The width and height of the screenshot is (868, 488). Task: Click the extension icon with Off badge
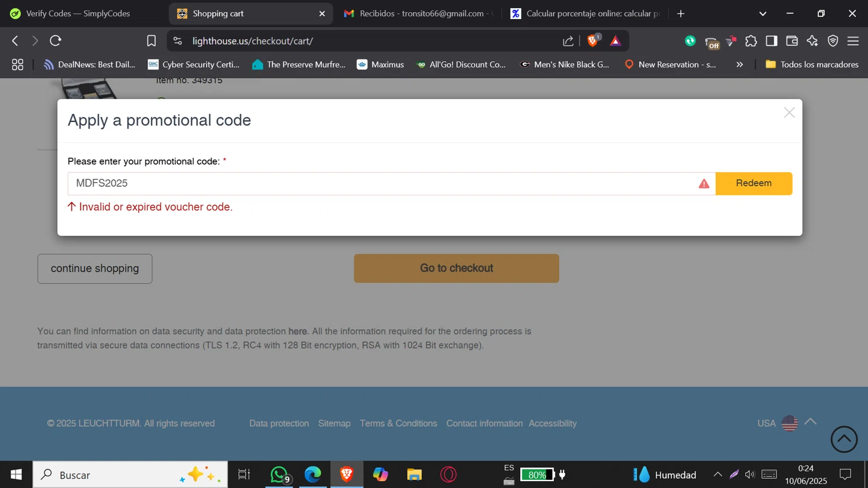(x=712, y=42)
